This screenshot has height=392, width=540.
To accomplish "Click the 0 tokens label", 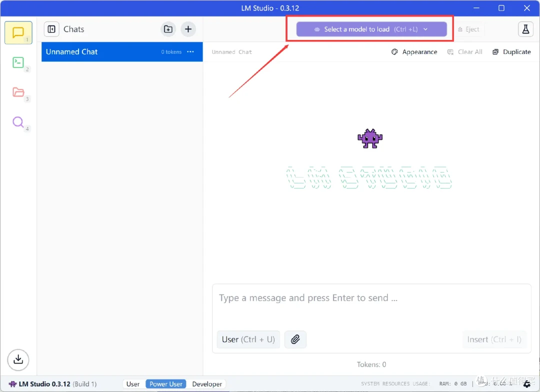I will (x=171, y=52).
